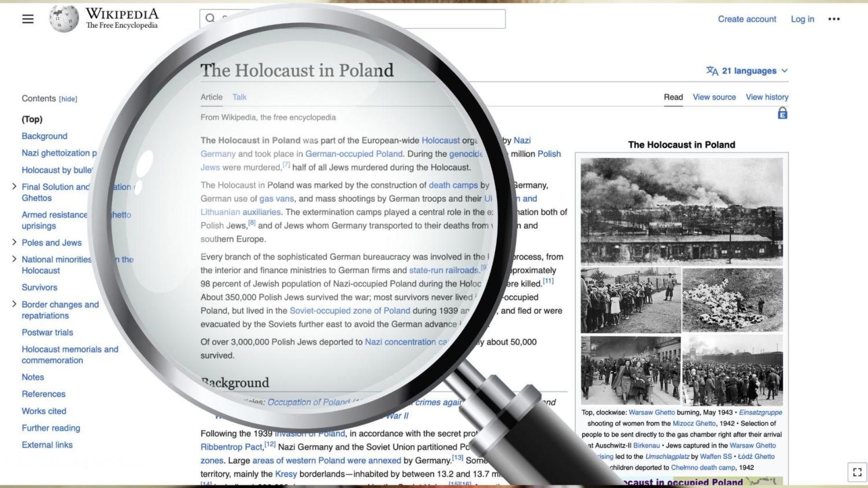868x488 pixels.
Task: Click the Create account link
Action: pos(747,19)
